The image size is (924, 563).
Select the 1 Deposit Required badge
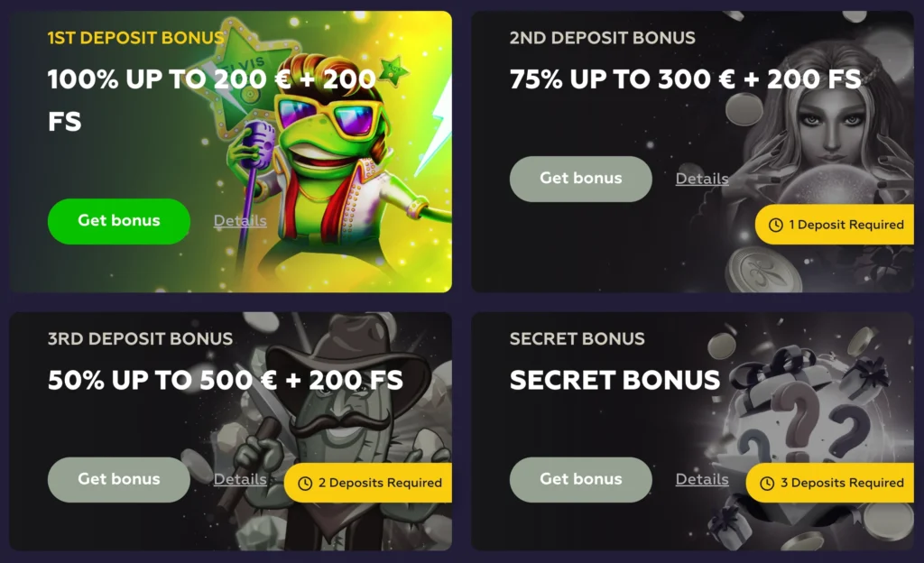coord(835,225)
